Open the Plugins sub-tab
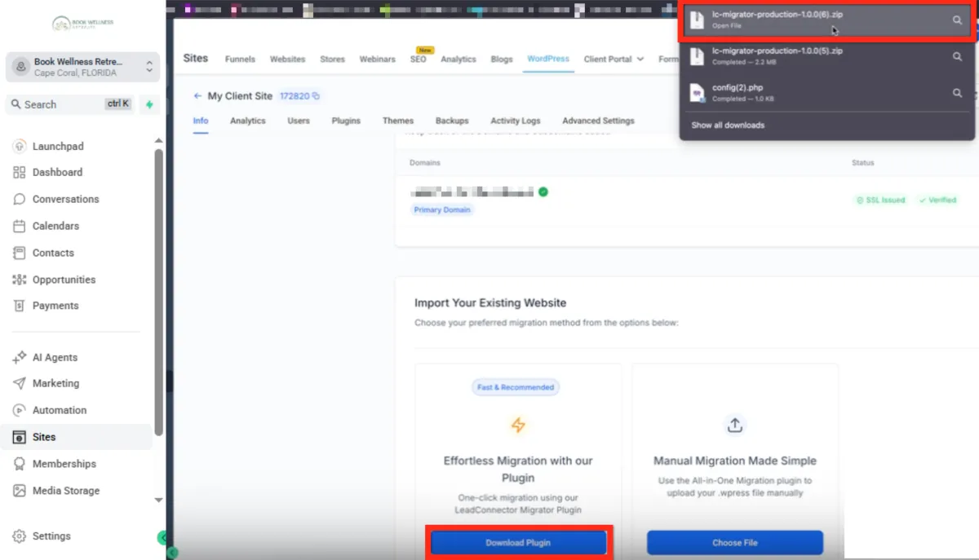Viewport: 979px width, 560px height. [x=346, y=121]
